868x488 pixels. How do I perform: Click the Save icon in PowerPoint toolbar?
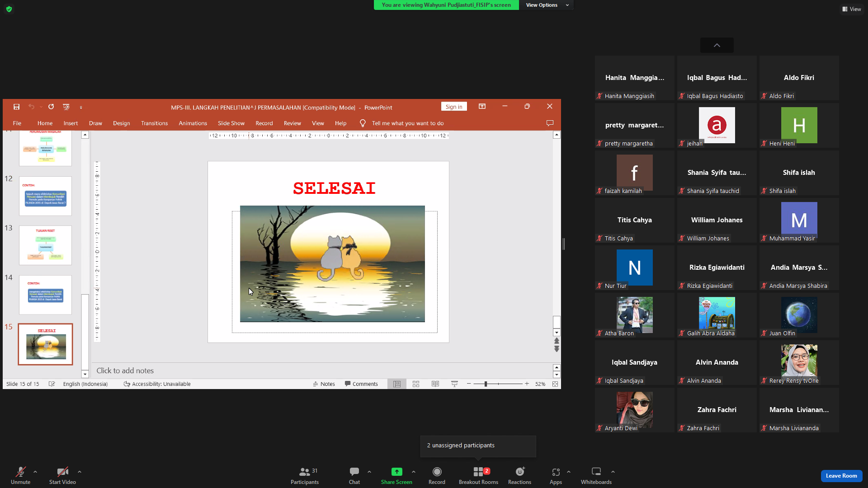(x=16, y=107)
